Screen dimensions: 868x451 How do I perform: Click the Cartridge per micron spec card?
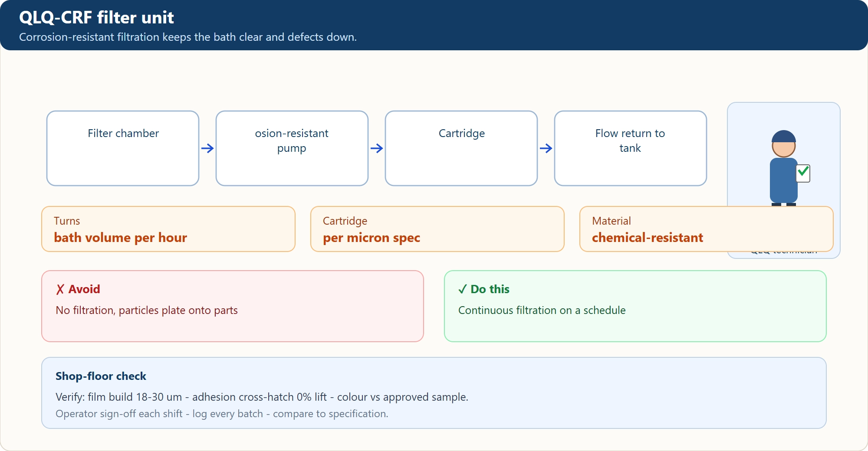[437, 229]
